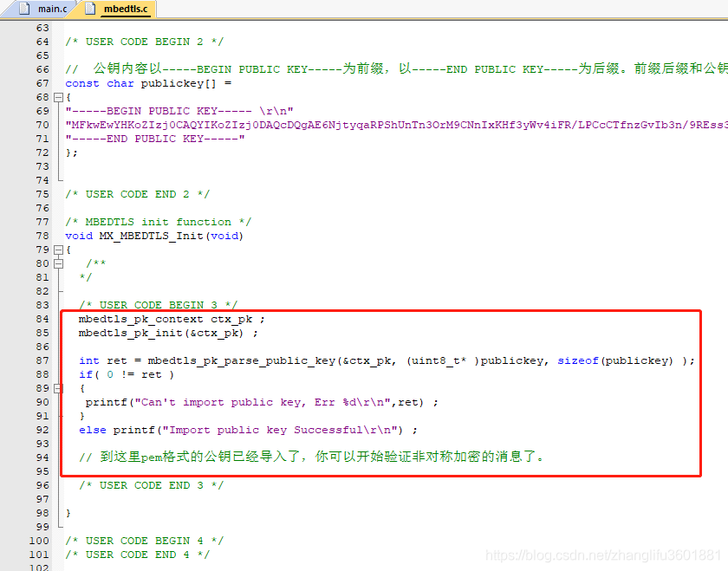Click the file icon on main.c tab
The width and height of the screenshot is (728, 571).
25,9
